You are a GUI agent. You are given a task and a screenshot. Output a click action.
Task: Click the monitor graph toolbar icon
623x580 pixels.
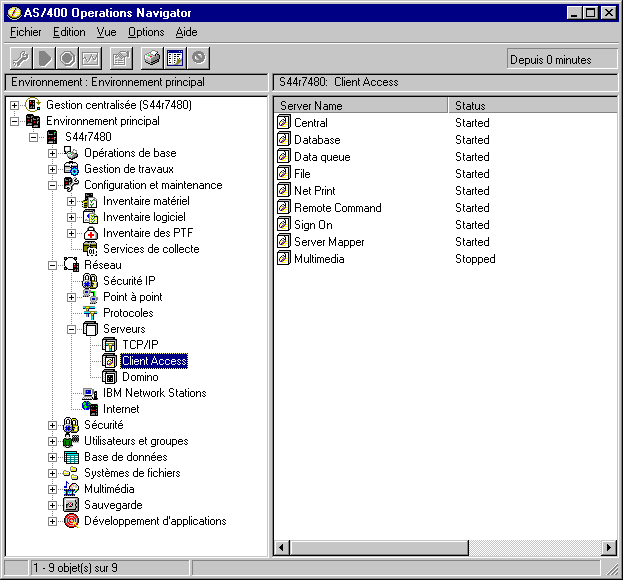(91, 59)
